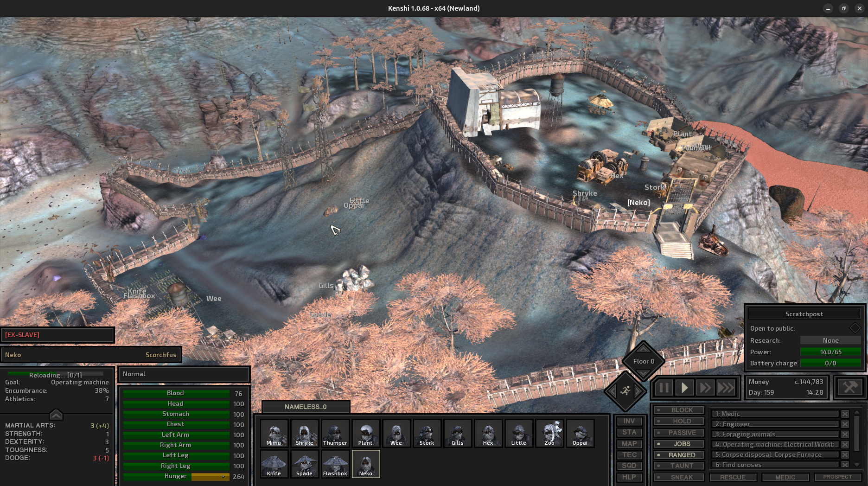The width and height of the screenshot is (868, 486).
Task: Toggle HOLD stance
Action: pyautogui.click(x=679, y=421)
